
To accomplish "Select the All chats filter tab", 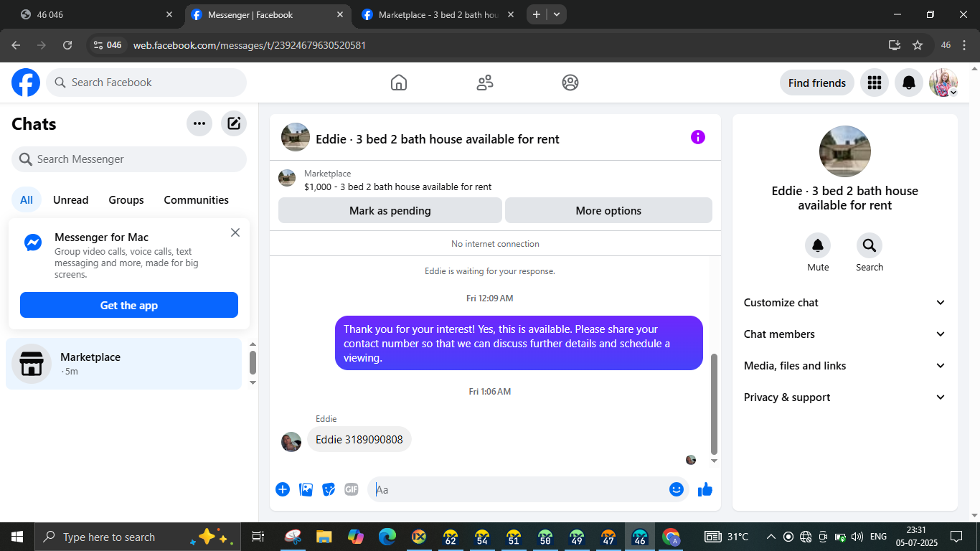I will [27, 200].
